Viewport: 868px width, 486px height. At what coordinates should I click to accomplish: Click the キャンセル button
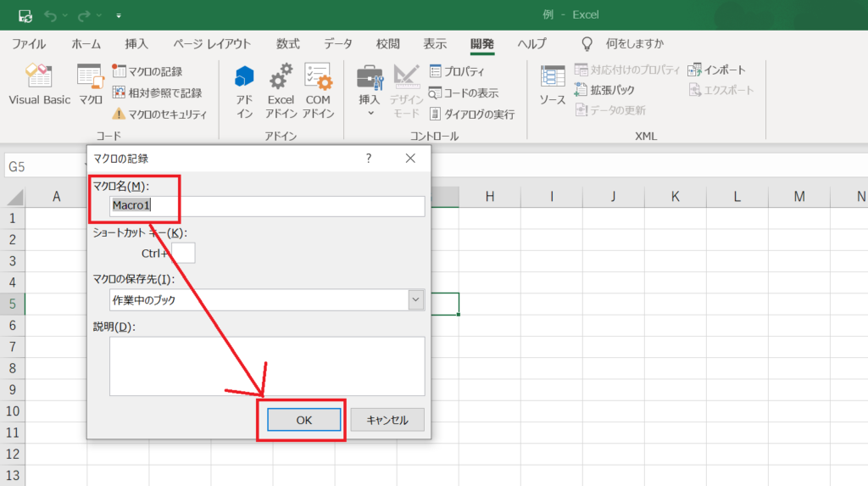pos(387,420)
